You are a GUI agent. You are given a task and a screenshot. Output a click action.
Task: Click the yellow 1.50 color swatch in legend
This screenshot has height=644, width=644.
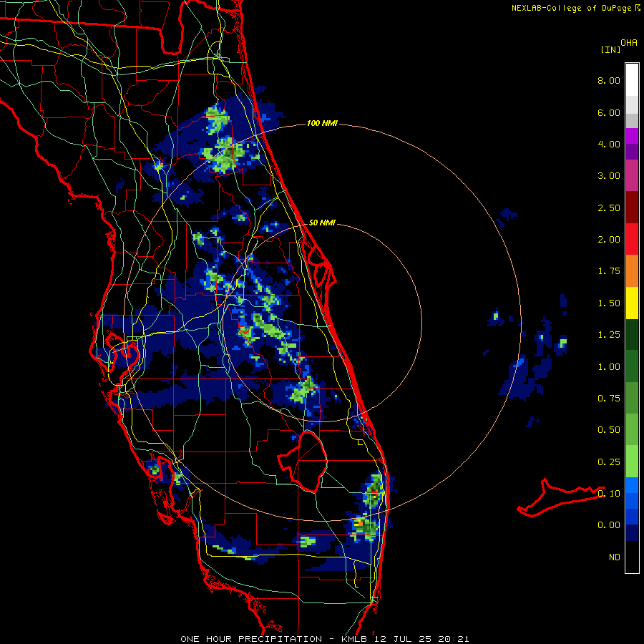(632, 303)
